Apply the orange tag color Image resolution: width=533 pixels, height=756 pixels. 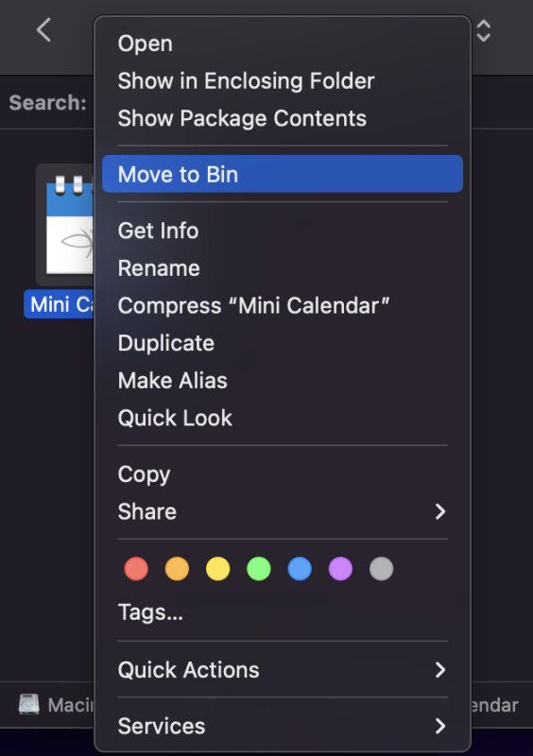(x=177, y=569)
